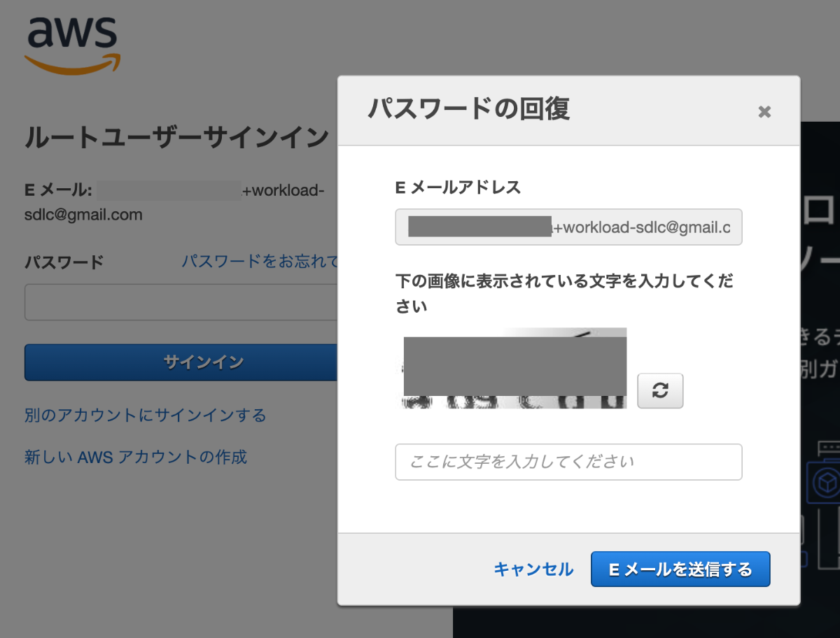The width and height of the screenshot is (840, 638).
Task: Click the CAPTCHA refresh icon button
Action: point(660,391)
